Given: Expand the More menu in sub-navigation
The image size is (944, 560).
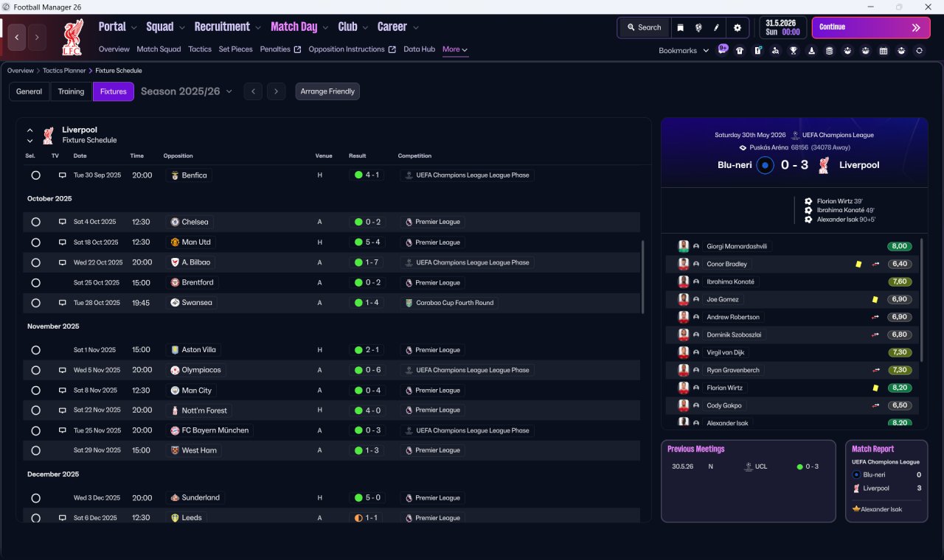Looking at the screenshot, I should pyautogui.click(x=455, y=49).
